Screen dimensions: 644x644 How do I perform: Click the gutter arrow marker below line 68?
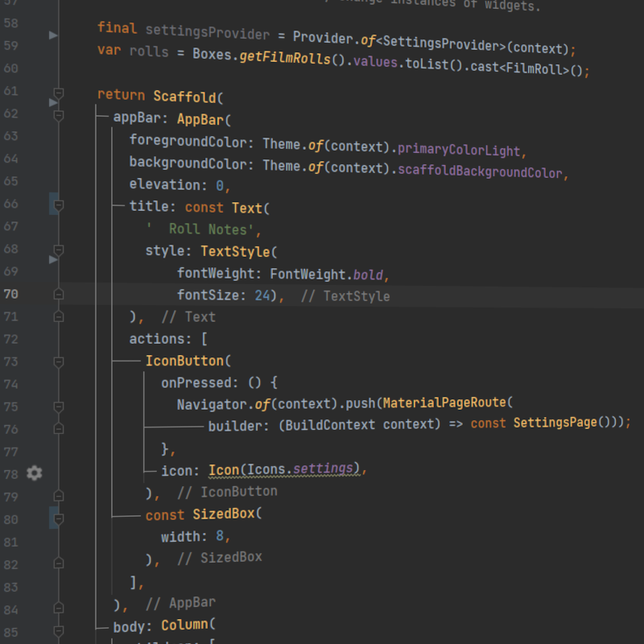54,260
